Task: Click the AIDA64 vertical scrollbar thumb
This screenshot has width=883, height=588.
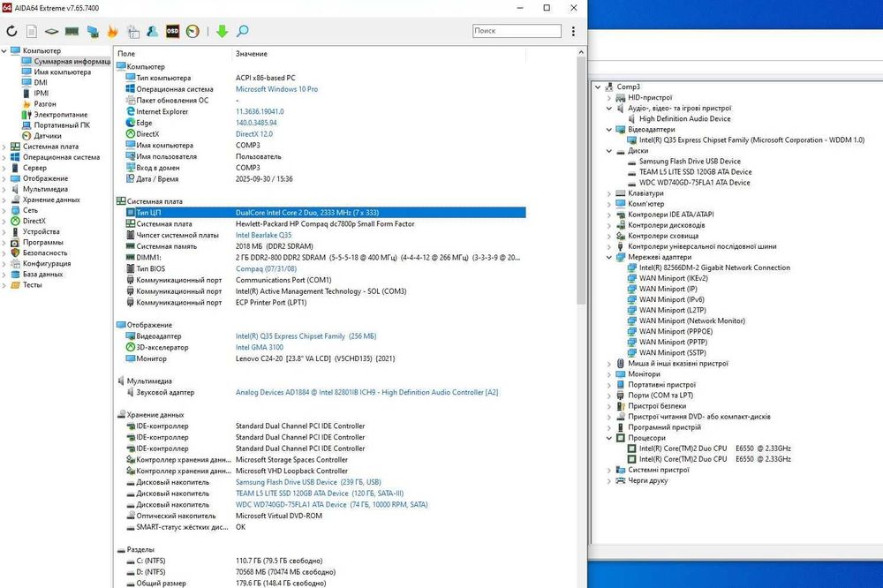Action: click(581, 180)
